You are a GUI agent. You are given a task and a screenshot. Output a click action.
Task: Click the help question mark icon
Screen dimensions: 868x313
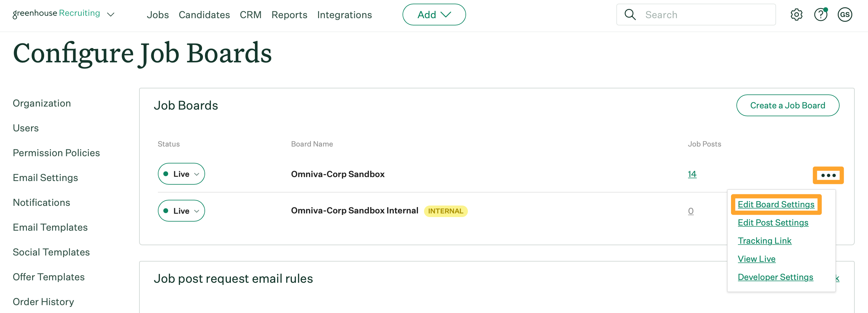pyautogui.click(x=821, y=15)
